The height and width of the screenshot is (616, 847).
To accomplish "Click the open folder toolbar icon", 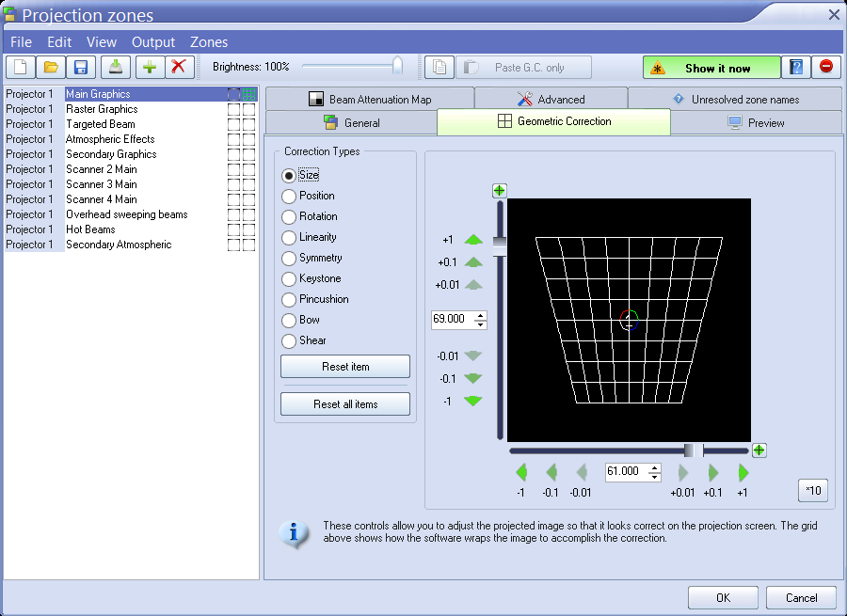I will tap(51, 67).
